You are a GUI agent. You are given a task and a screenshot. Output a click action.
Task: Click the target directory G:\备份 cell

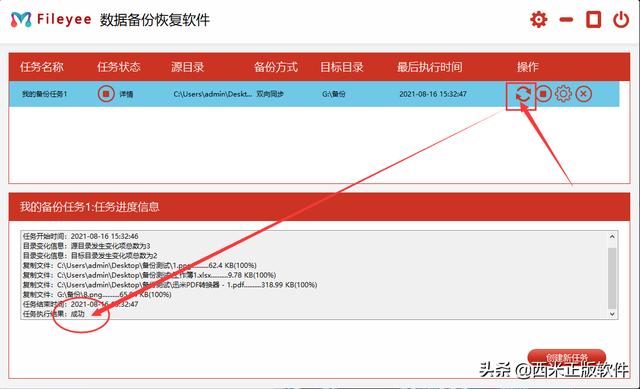[333, 94]
